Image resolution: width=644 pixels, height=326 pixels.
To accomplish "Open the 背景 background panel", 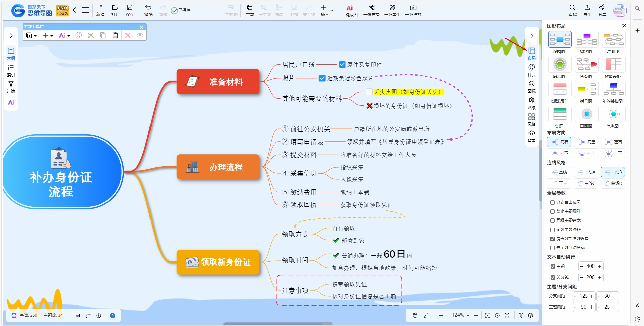I will click(532, 136).
